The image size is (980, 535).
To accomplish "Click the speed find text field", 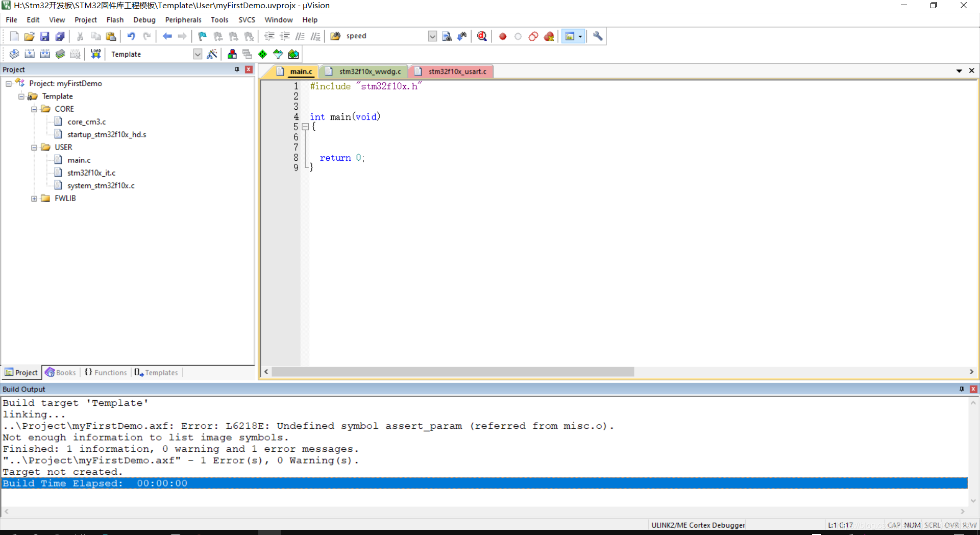I will 385,36.
